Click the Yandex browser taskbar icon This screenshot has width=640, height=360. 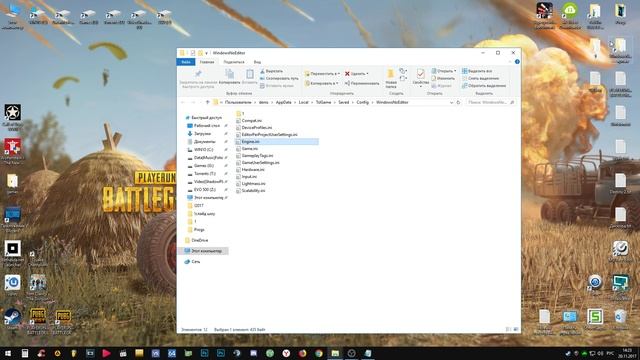pos(286,353)
